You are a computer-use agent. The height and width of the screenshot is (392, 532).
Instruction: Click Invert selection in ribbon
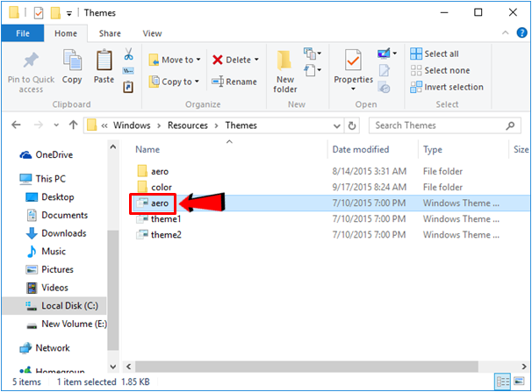[x=447, y=87]
